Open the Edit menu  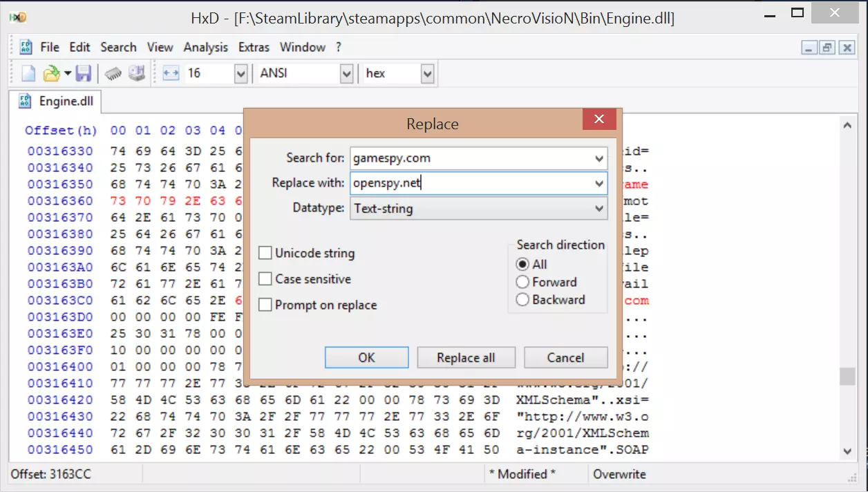point(79,47)
